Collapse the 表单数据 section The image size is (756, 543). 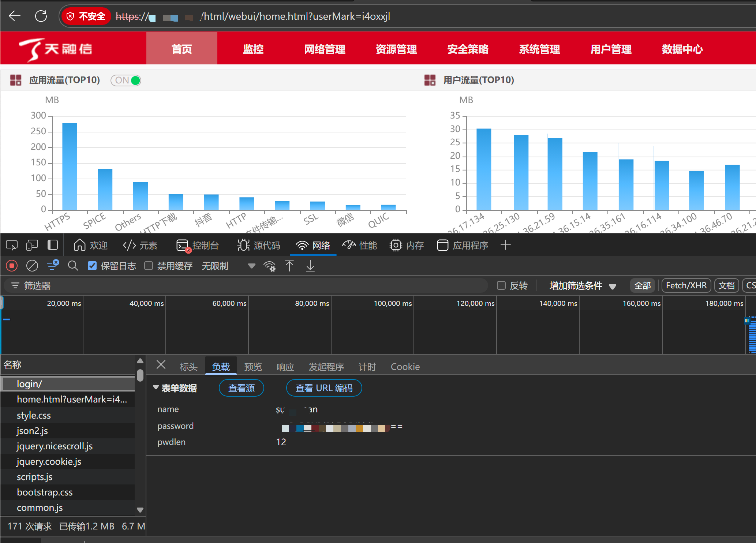[156, 387]
